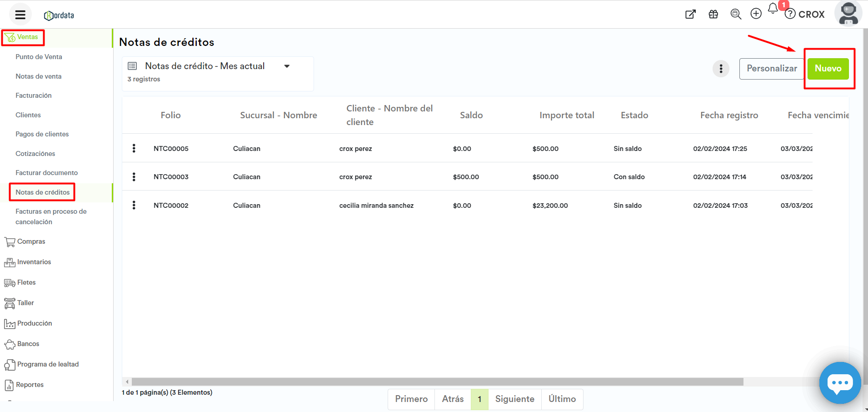Expand the Notas de crédito - Mes actual dropdown
This screenshot has height=412, width=868.
(287, 66)
